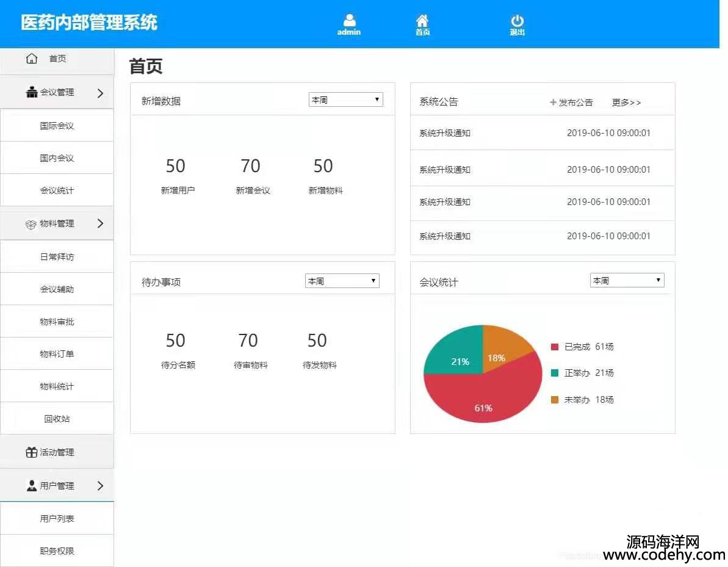
Task: Click the home icon in the top header
Action: 422,20
